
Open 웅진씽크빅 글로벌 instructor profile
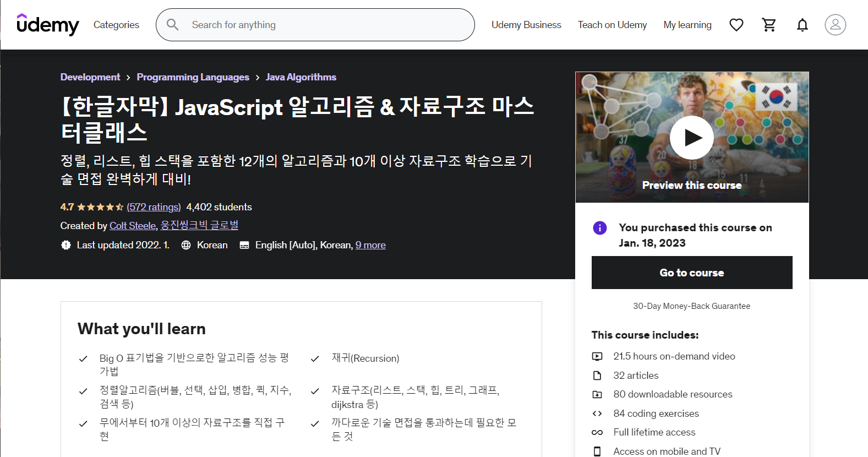tap(199, 225)
